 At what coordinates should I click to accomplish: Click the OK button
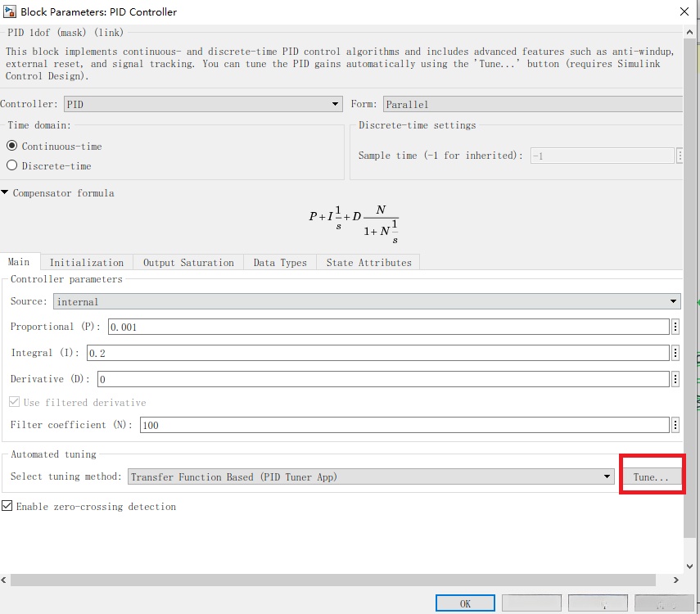coord(465,603)
